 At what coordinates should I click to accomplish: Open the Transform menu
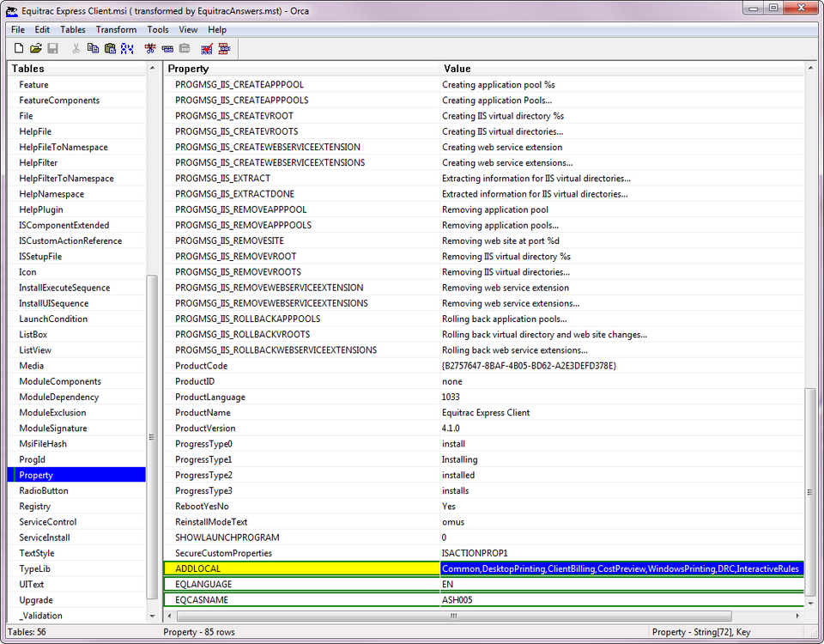coord(116,29)
